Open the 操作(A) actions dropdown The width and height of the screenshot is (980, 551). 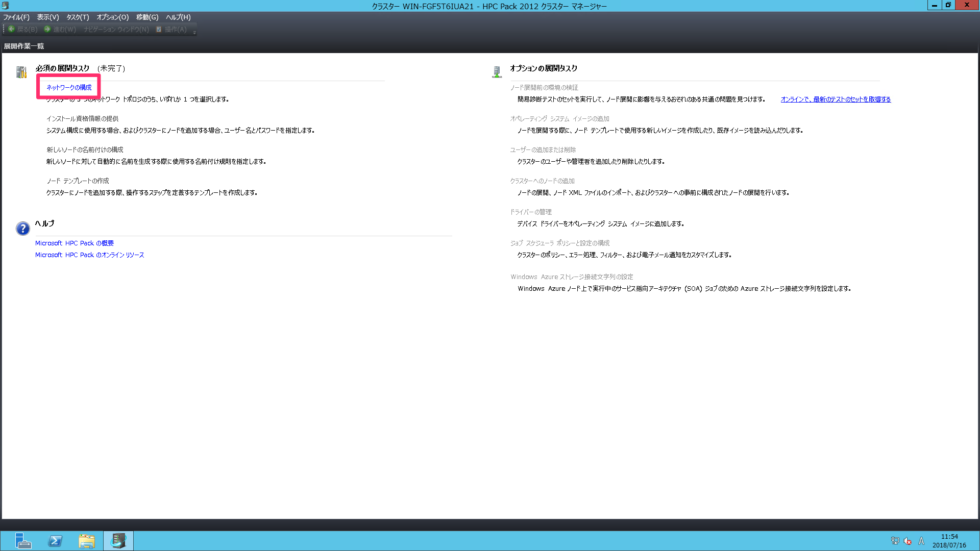(174, 29)
